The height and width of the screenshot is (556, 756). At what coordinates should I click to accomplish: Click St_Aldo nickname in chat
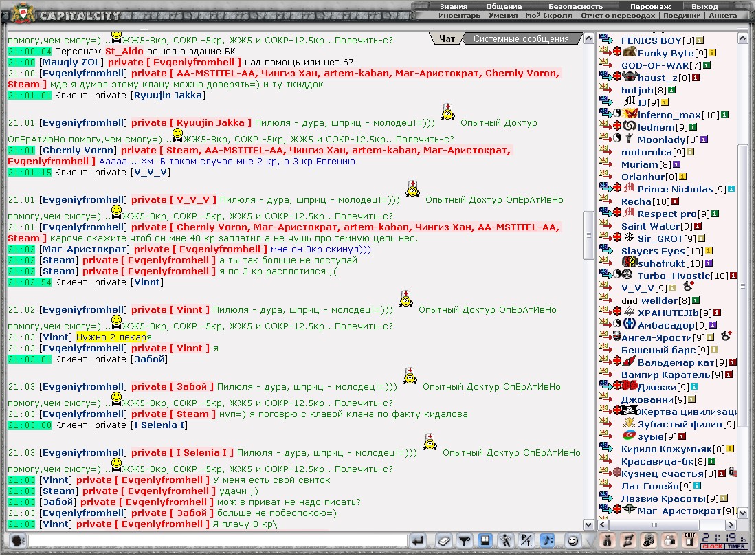[124, 51]
